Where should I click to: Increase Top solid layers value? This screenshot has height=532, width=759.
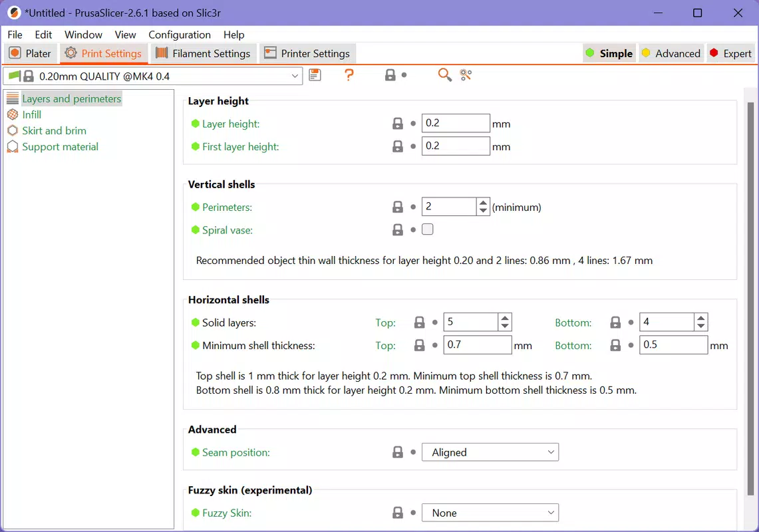click(x=505, y=318)
